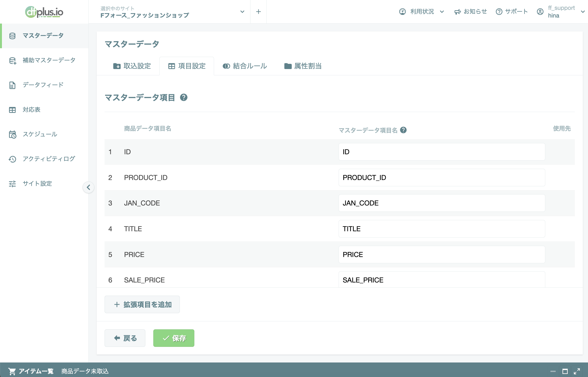Click 拡張項目を追加 button
588x377 pixels.
(x=142, y=304)
